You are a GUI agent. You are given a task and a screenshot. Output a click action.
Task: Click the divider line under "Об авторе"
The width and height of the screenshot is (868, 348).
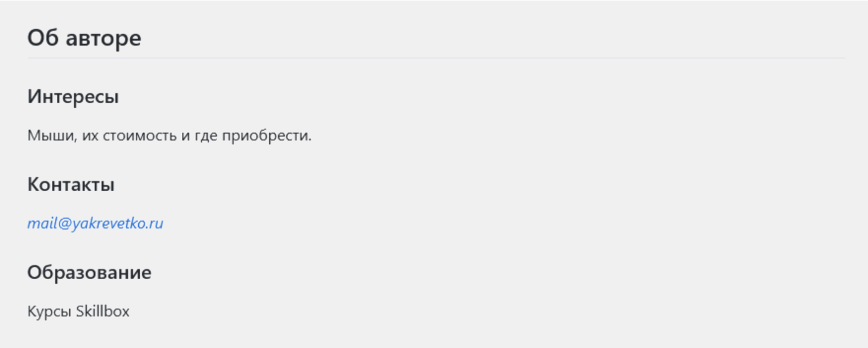tap(436, 58)
